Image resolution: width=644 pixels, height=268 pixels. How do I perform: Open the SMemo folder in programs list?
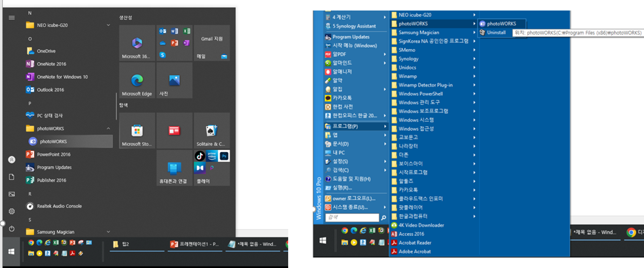(x=434, y=50)
